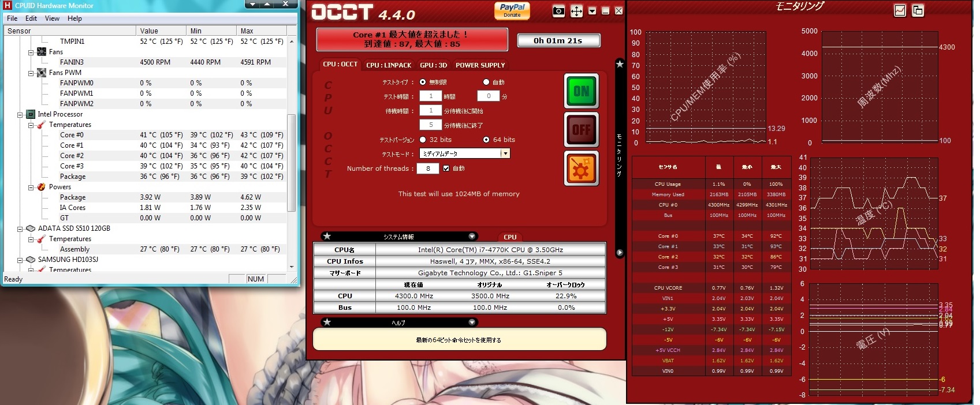Click the Fans PWM category icon
Viewport: 980px width, 405px height.
click(x=42, y=73)
